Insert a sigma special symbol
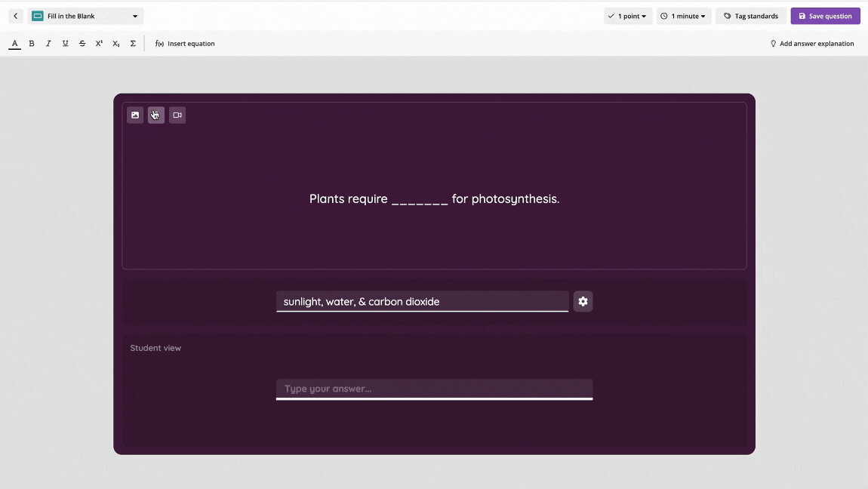The width and height of the screenshot is (868, 489). pyautogui.click(x=133, y=44)
